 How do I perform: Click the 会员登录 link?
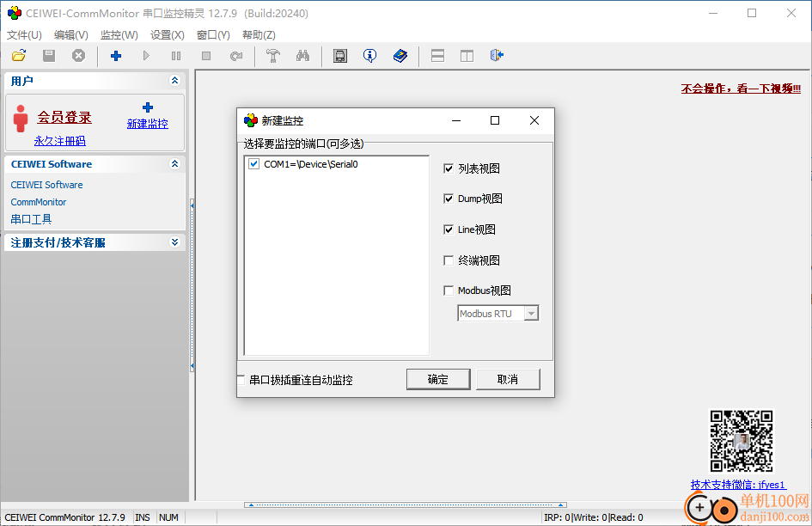click(x=64, y=118)
